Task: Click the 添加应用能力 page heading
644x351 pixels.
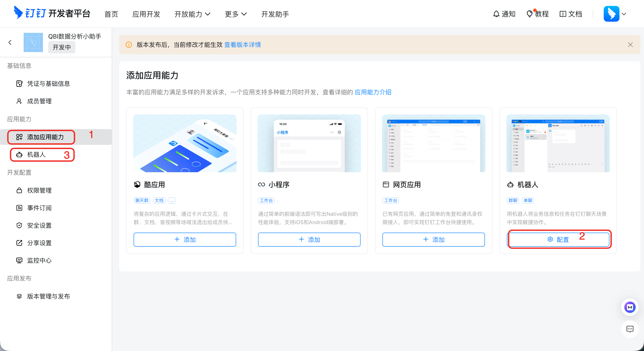Action: tap(152, 75)
